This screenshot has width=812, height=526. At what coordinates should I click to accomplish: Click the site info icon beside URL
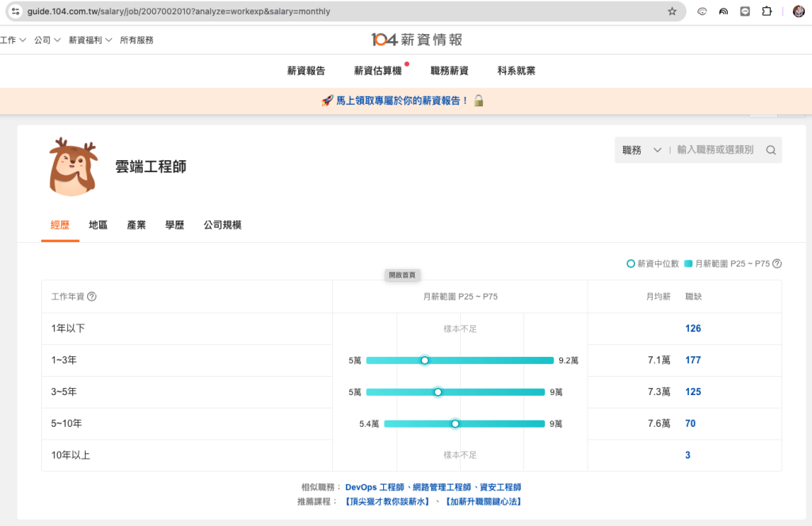[x=15, y=12]
